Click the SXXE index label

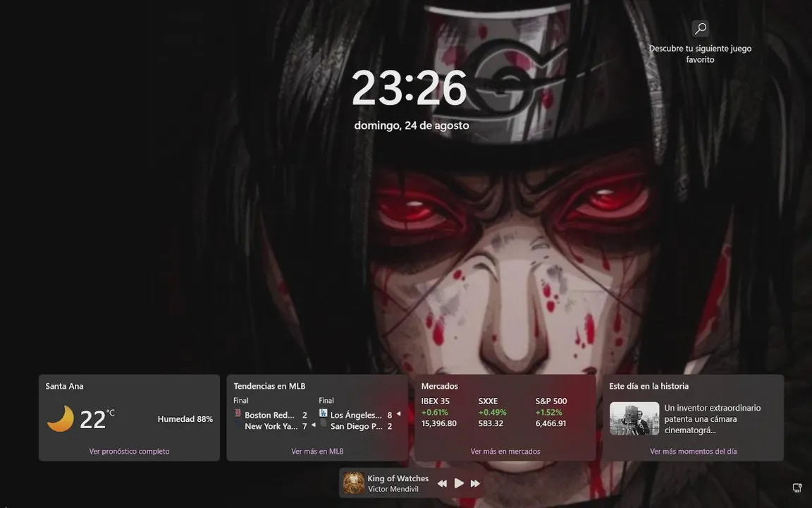(x=488, y=401)
